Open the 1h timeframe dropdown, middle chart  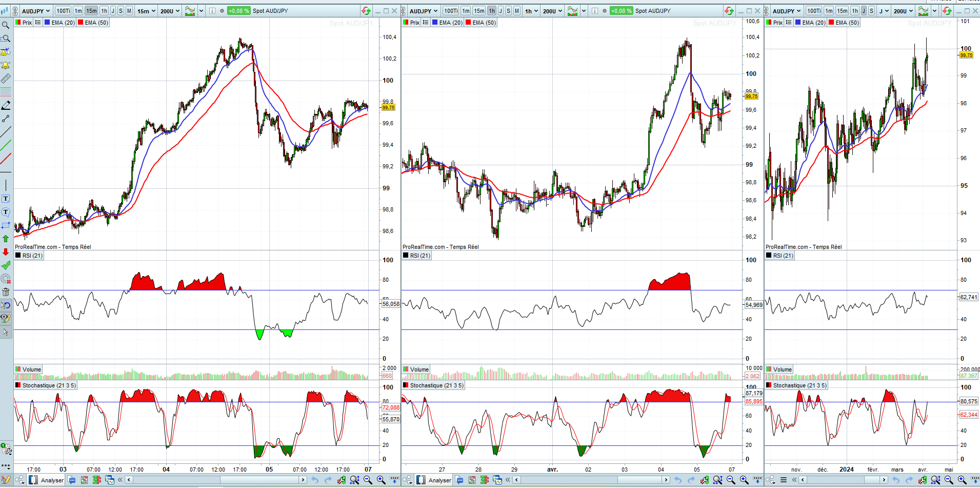point(531,11)
